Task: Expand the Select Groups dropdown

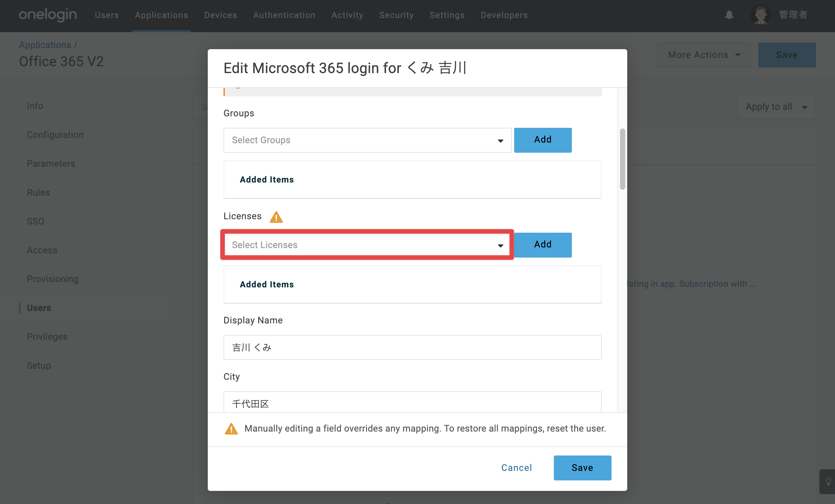Action: click(x=367, y=140)
